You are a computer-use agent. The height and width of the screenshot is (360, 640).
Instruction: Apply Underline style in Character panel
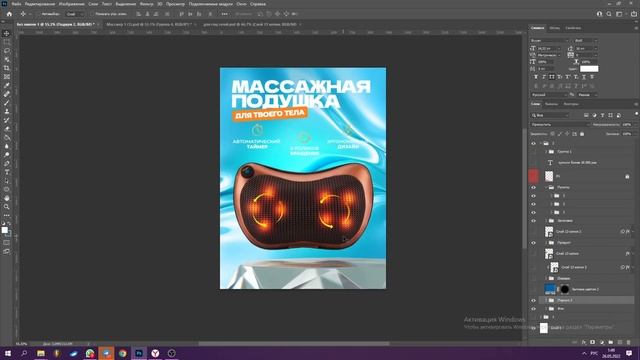click(584, 77)
